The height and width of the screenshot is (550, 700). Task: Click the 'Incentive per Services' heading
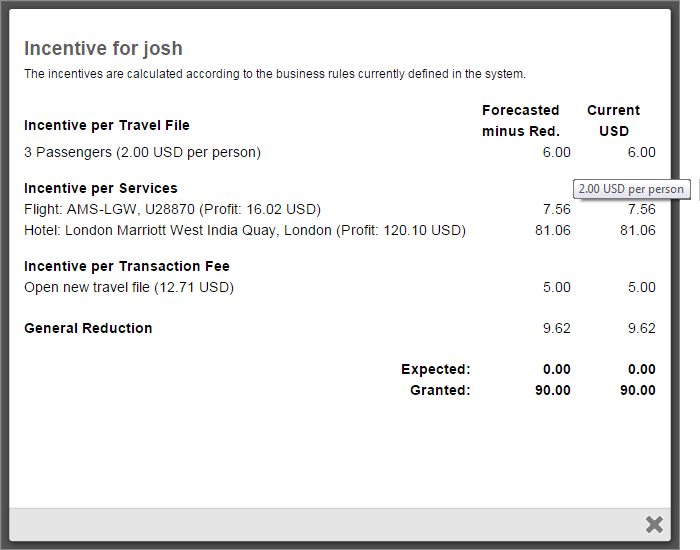(x=101, y=188)
